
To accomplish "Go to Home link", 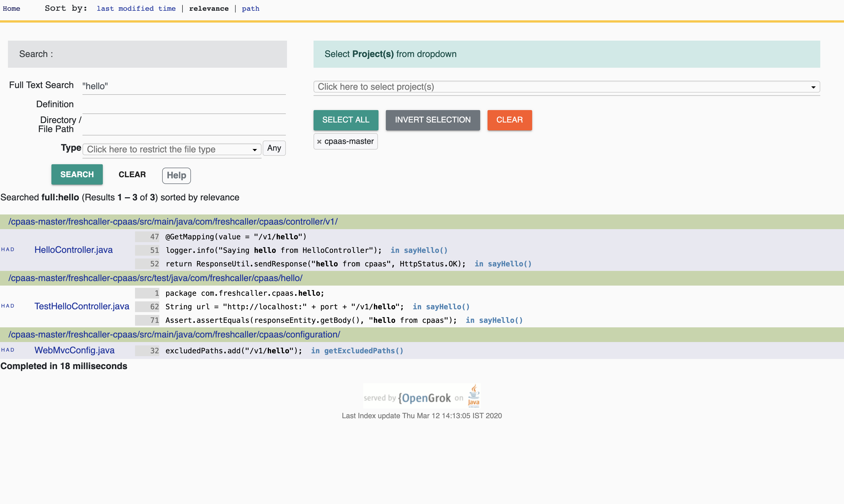I will [x=11, y=8].
